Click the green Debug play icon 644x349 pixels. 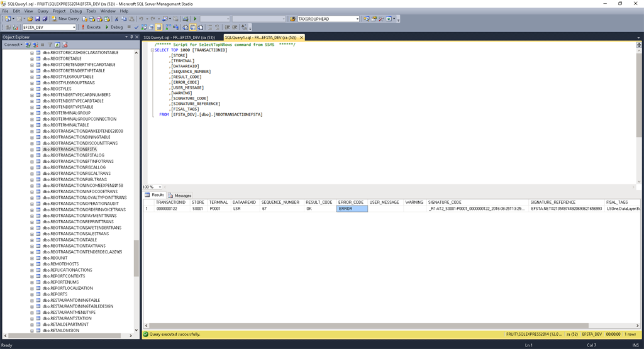pos(107,27)
